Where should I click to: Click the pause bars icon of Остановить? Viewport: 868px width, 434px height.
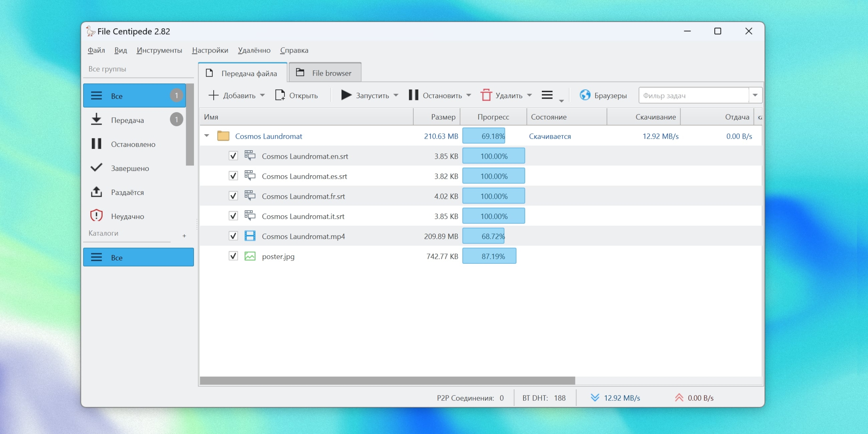[x=413, y=95]
